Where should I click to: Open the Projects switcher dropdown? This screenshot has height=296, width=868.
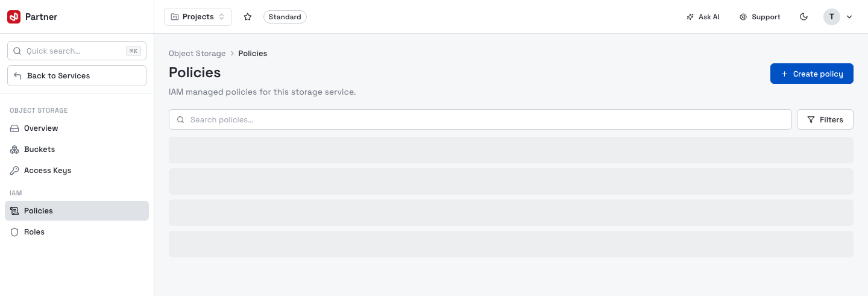[x=198, y=17]
